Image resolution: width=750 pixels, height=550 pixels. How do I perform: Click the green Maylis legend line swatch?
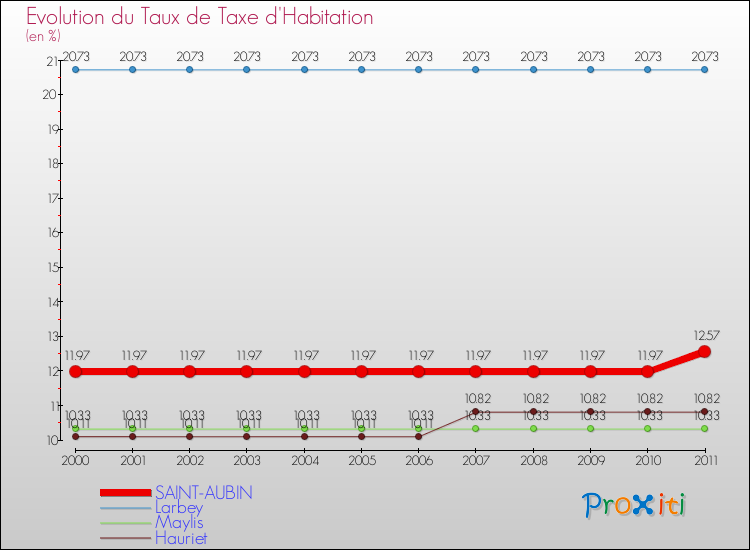coord(126,523)
